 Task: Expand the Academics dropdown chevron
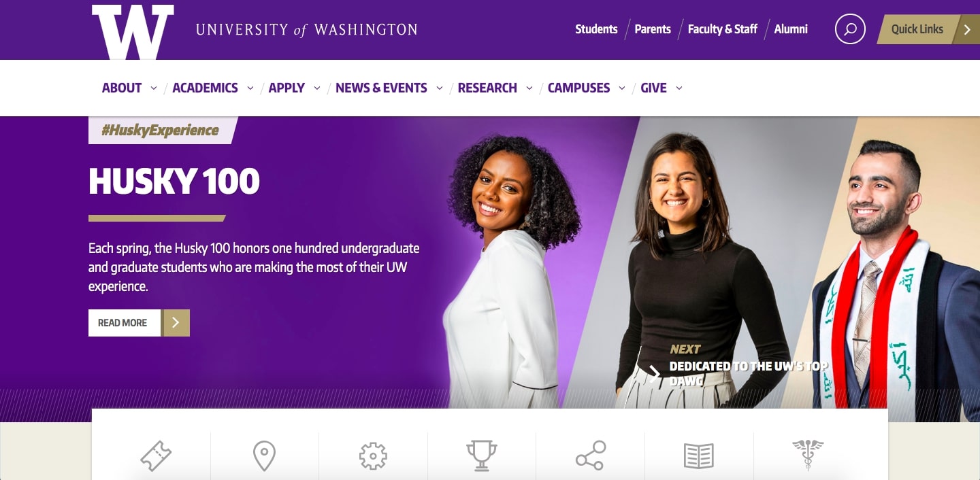coord(250,88)
